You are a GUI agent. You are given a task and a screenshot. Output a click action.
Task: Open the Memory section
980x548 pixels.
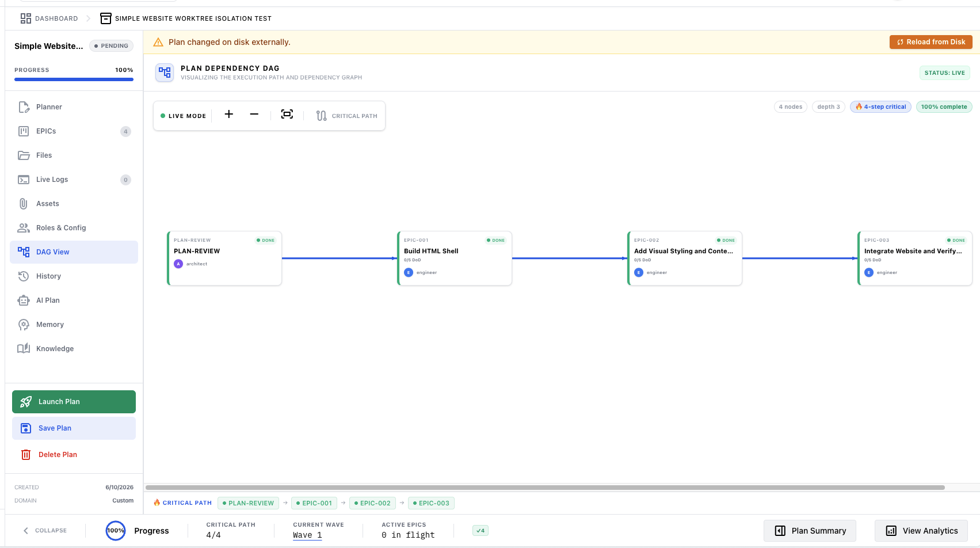point(74,325)
